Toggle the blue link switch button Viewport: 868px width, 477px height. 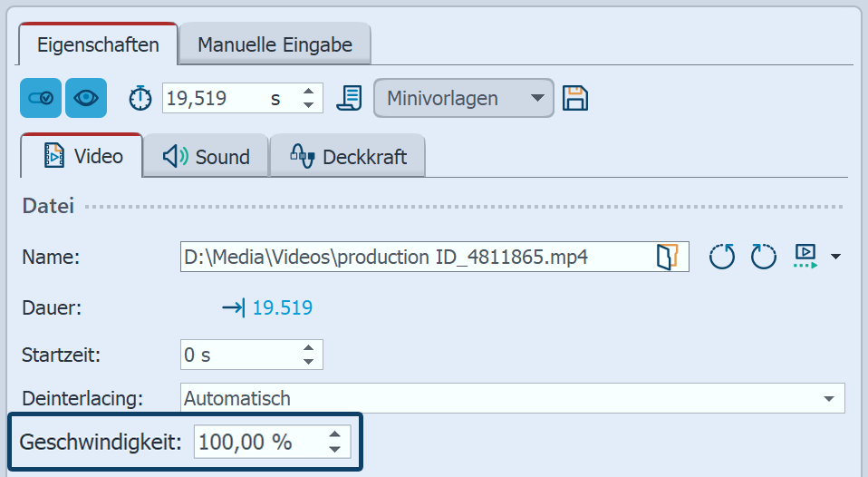pos(41,98)
